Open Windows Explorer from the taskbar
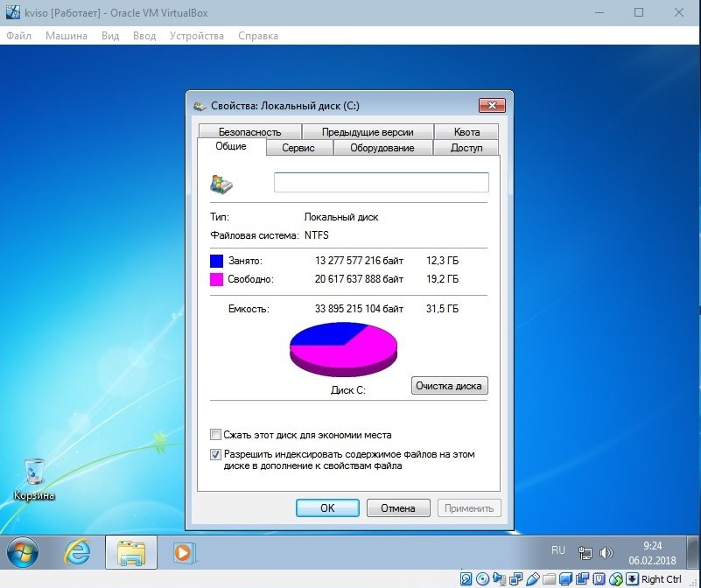The width and height of the screenshot is (701, 588). pyautogui.click(x=131, y=553)
